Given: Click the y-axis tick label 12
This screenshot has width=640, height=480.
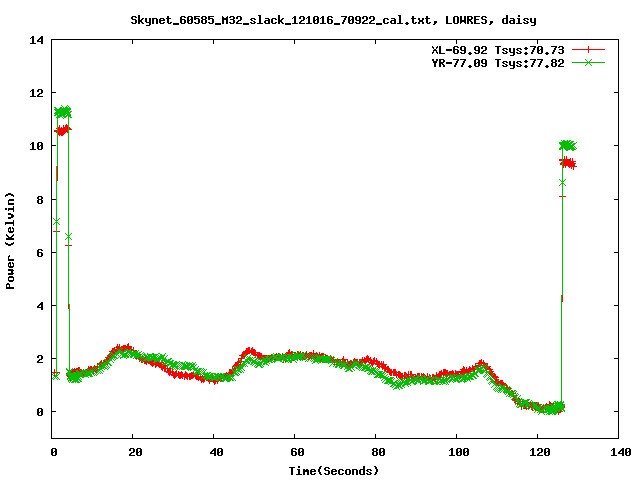Looking at the screenshot, I should pyautogui.click(x=36, y=93).
